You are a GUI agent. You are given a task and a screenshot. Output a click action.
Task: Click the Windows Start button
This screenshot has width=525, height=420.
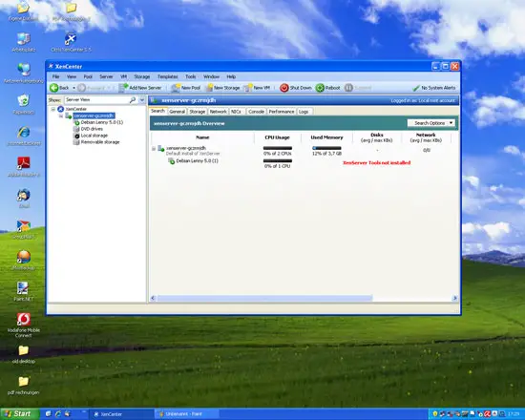[19, 414]
